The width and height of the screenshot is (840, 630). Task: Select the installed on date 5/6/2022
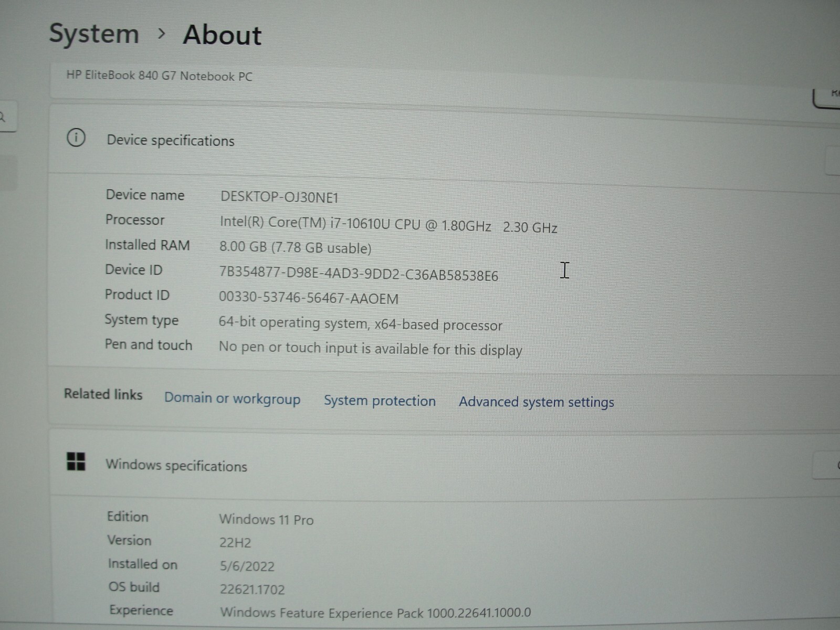pyautogui.click(x=247, y=566)
